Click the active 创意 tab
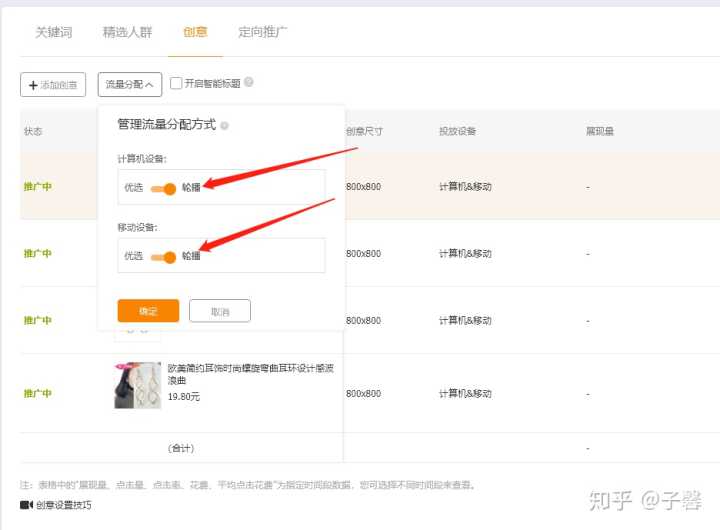The width and height of the screenshot is (720, 530). [195, 32]
